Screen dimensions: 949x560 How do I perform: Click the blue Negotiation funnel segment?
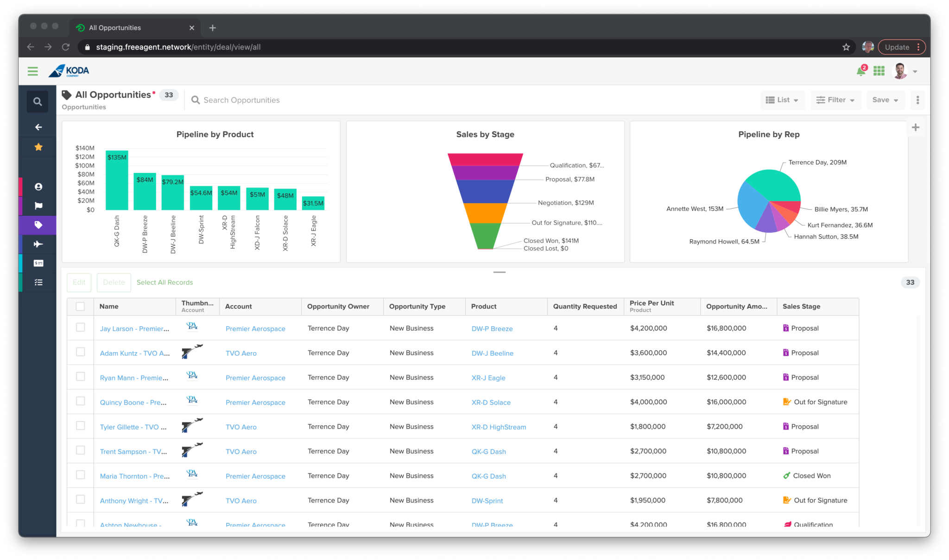pos(485,191)
